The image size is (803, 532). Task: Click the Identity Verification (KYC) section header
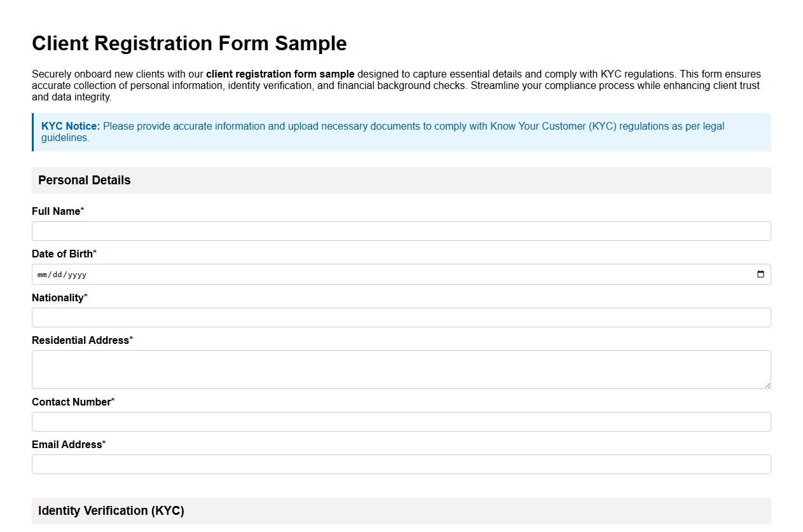pos(111,510)
